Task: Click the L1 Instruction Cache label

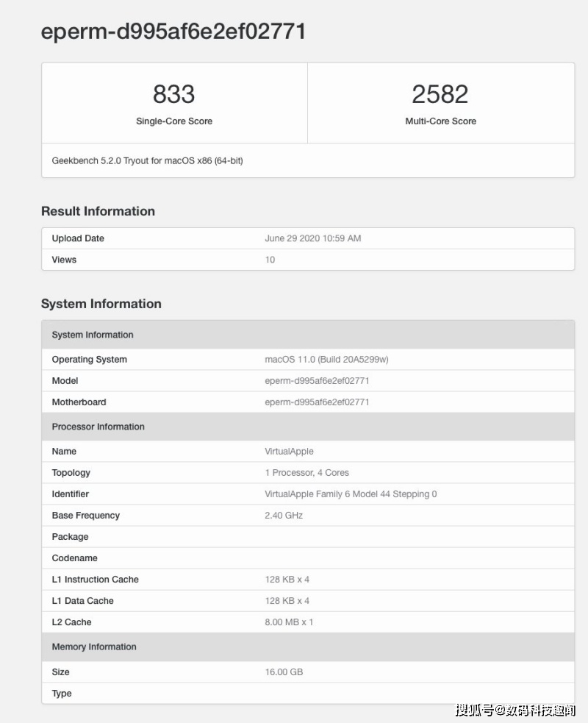Action: tap(95, 580)
